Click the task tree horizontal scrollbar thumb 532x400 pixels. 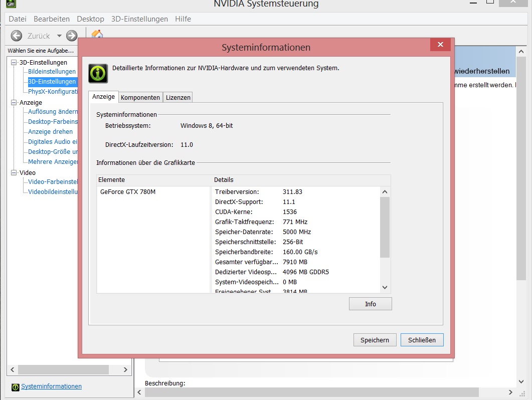point(64,369)
